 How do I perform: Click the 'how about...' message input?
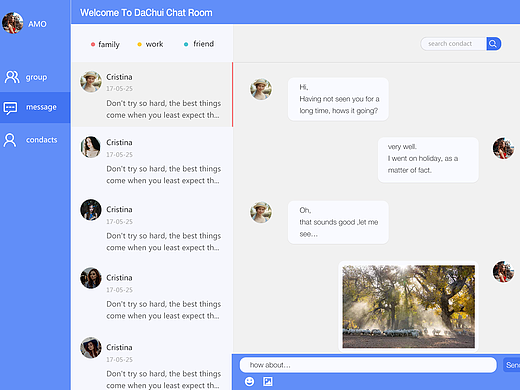pos(368,365)
